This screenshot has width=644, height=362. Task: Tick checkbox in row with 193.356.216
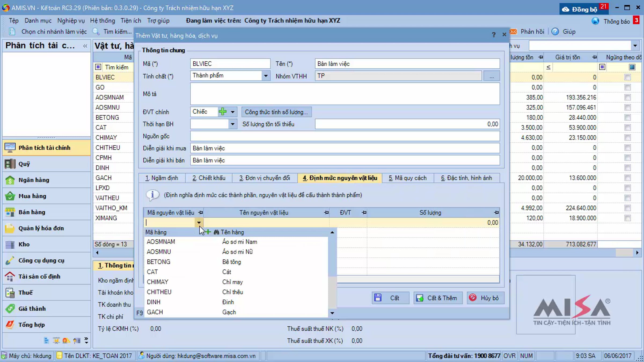[x=627, y=97]
